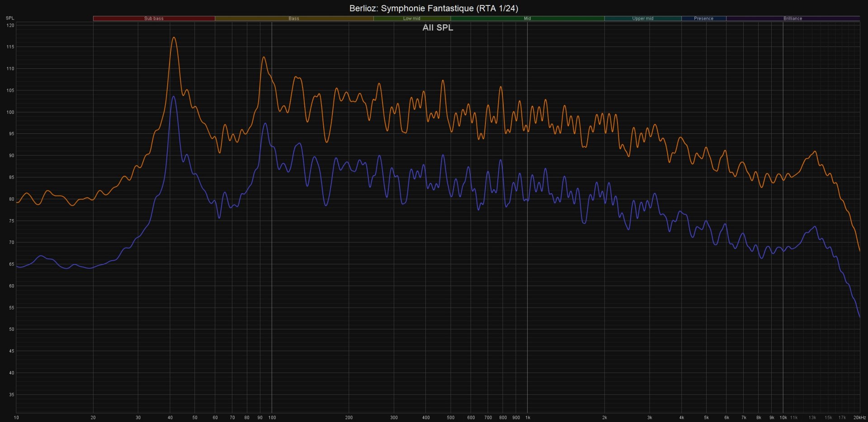The height and width of the screenshot is (422, 868).
Task: Click the 20kHz frequency axis label
Action: coord(859,417)
